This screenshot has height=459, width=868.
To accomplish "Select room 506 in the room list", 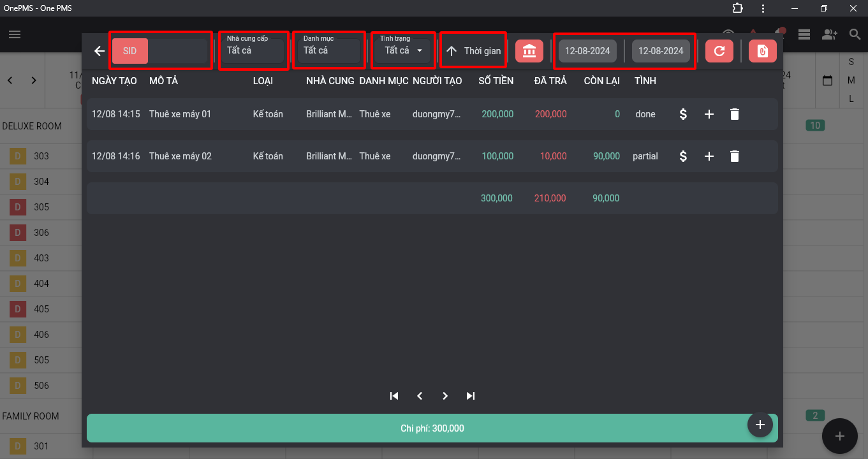I will 41,386.
